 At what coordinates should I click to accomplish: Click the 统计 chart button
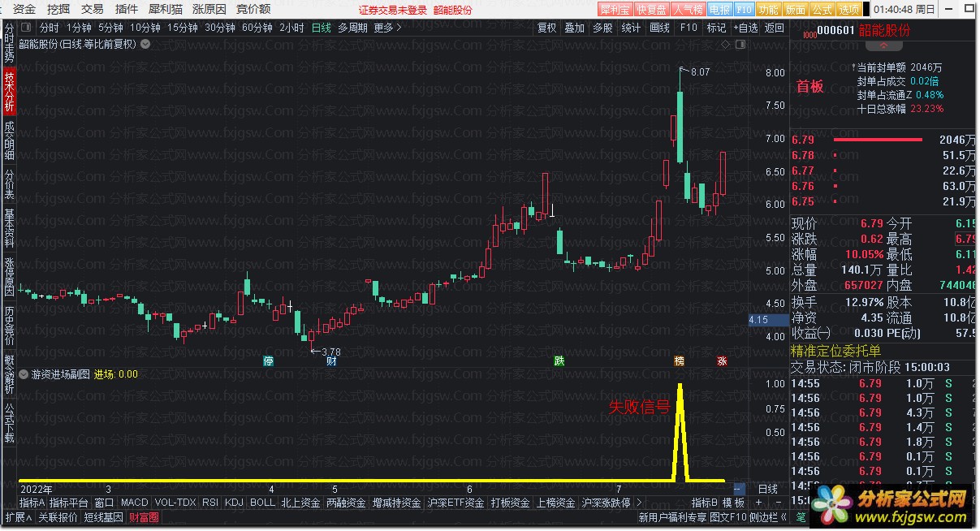[x=631, y=28]
